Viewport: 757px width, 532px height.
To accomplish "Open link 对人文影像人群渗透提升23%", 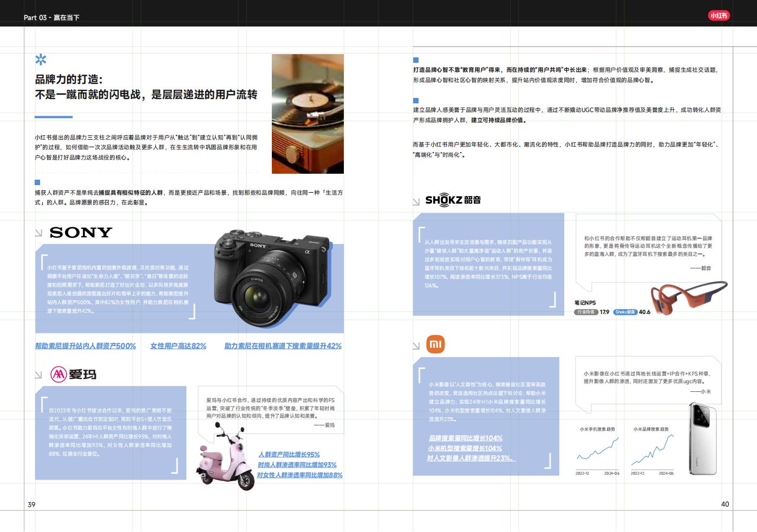I will coord(471,458).
